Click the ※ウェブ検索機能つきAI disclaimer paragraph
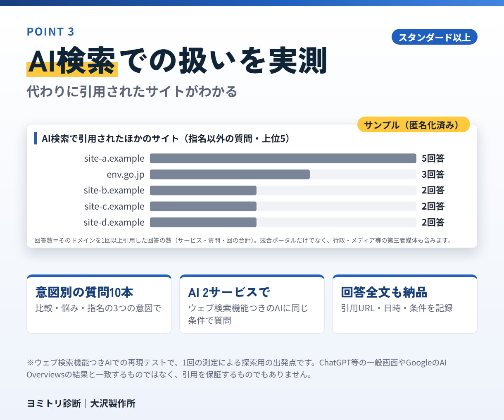 (237, 369)
